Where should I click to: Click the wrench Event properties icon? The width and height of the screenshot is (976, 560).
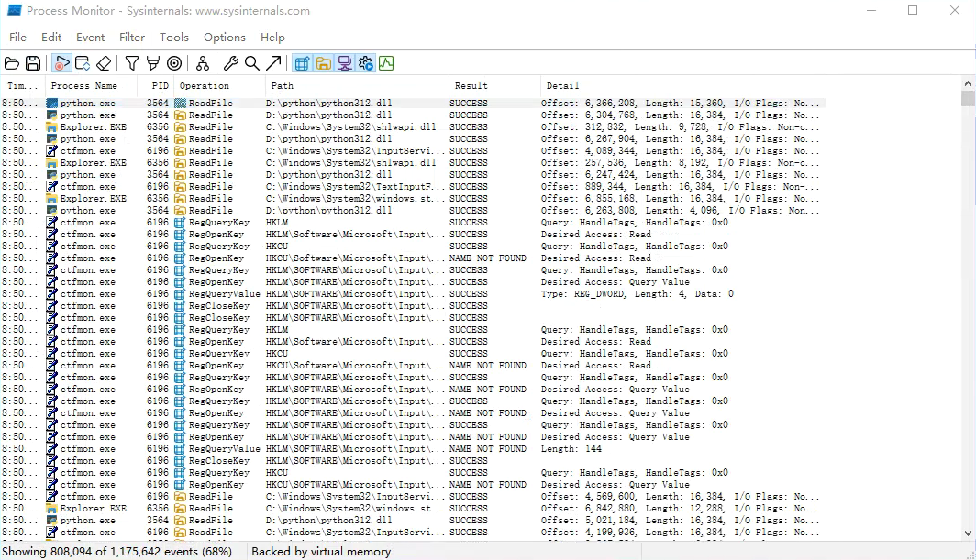tap(231, 63)
